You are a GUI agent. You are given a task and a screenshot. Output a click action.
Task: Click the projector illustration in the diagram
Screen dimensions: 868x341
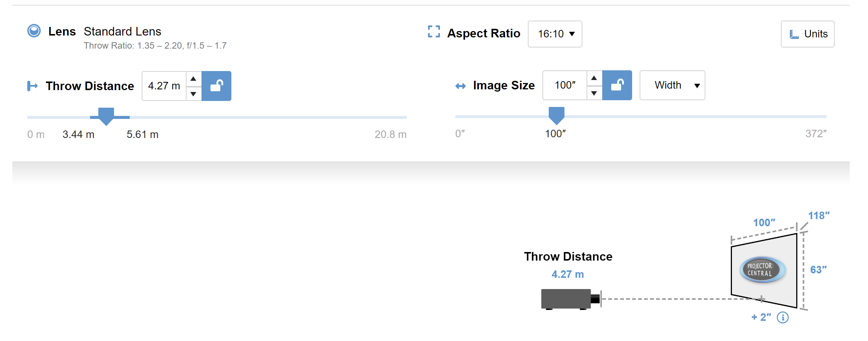pos(566,299)
